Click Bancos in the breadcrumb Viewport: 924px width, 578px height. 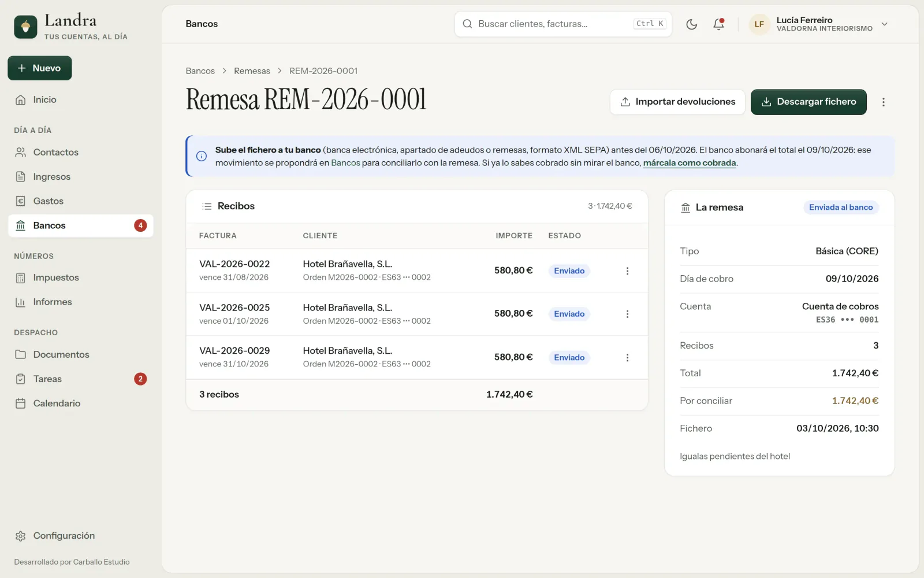coord(200,71)
